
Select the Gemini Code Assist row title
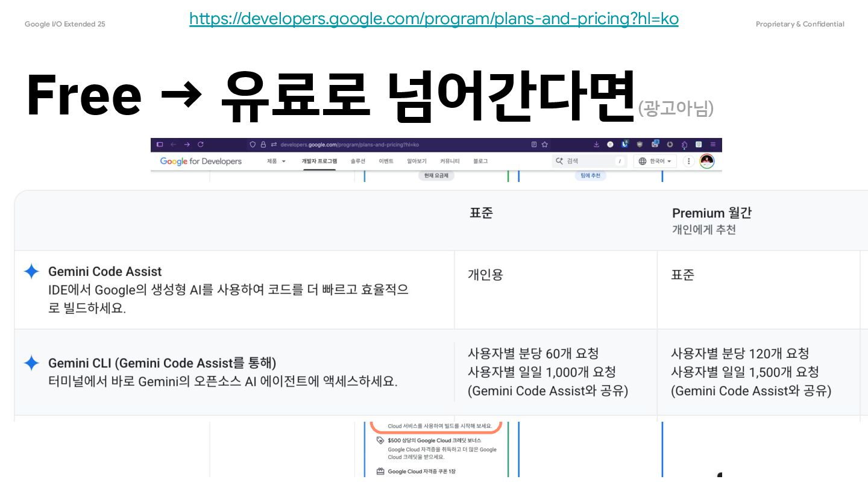click(105, 272)
